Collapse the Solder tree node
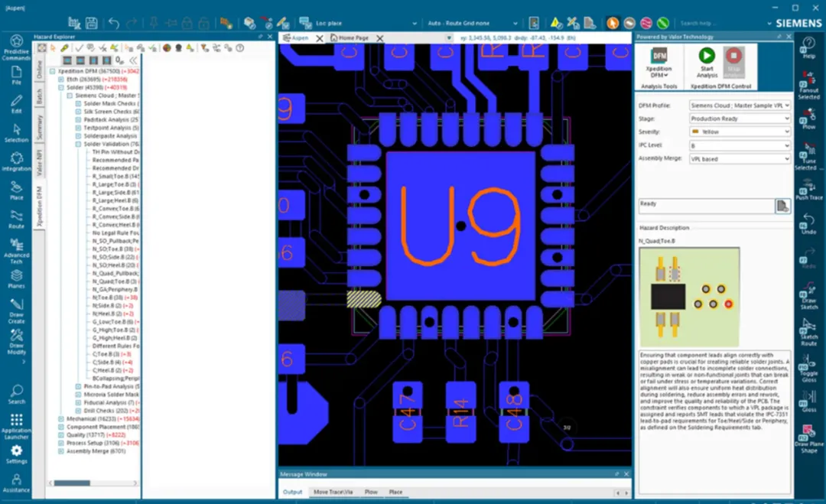The width and height of the screenshot is (826, 504). coord(61,87)
